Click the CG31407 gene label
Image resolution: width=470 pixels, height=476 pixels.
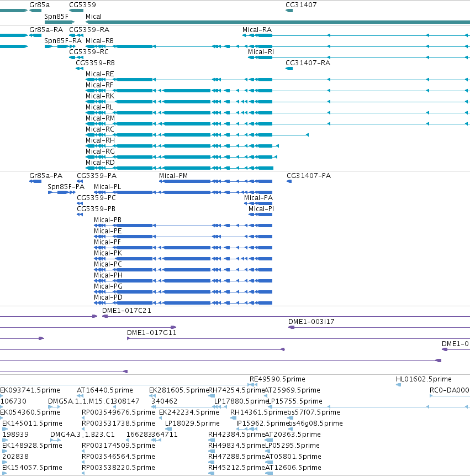[301, 5]
